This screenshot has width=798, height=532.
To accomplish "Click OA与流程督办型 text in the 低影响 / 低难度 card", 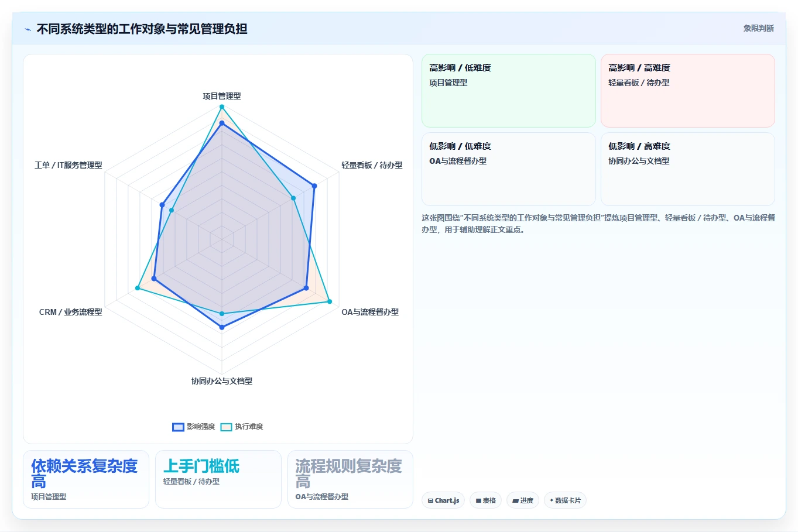I will point(458,161).
